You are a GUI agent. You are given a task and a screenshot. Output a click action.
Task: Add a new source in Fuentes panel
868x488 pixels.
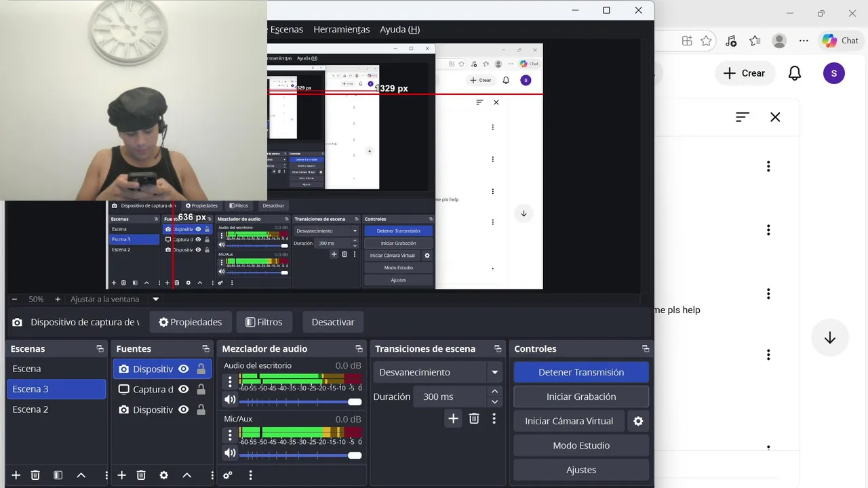122,475
